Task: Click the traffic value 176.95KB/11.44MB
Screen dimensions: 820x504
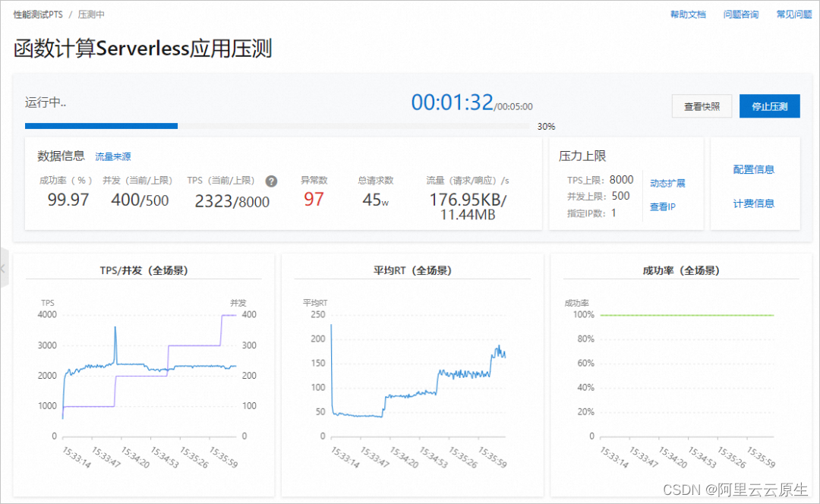Action: coord(468,206)
